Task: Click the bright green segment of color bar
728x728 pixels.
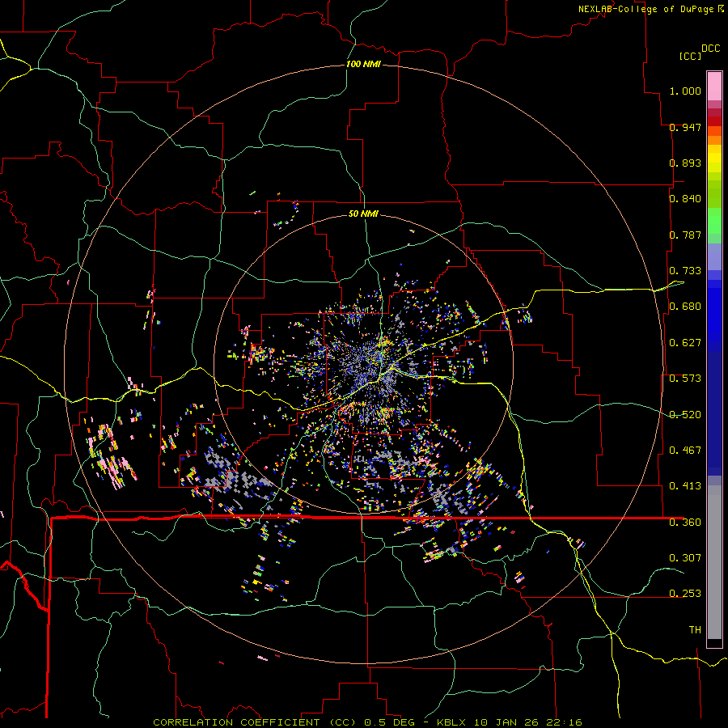Action: 714,222
